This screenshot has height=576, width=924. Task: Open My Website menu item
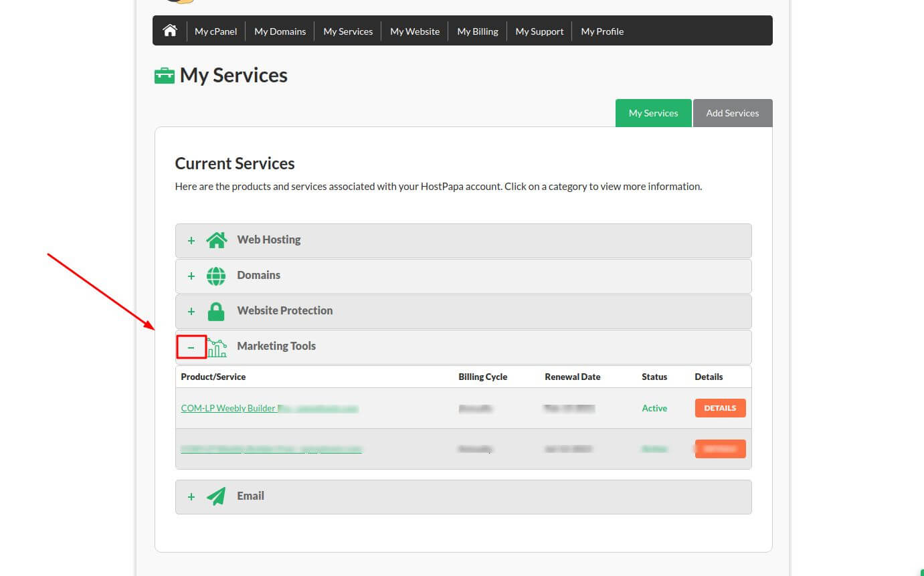415,31
